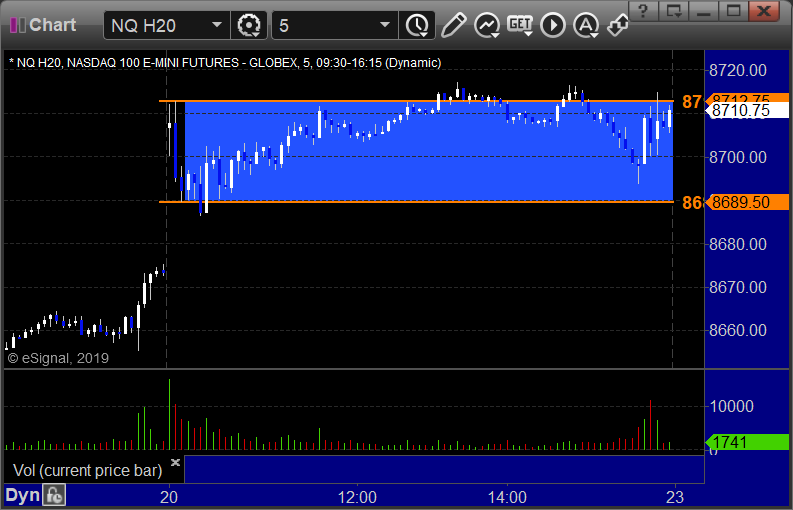The height and width of the screenshot is (510, 793).
Task: Click the 8700.00 price scale label
Action: click(x=738, y=157)
